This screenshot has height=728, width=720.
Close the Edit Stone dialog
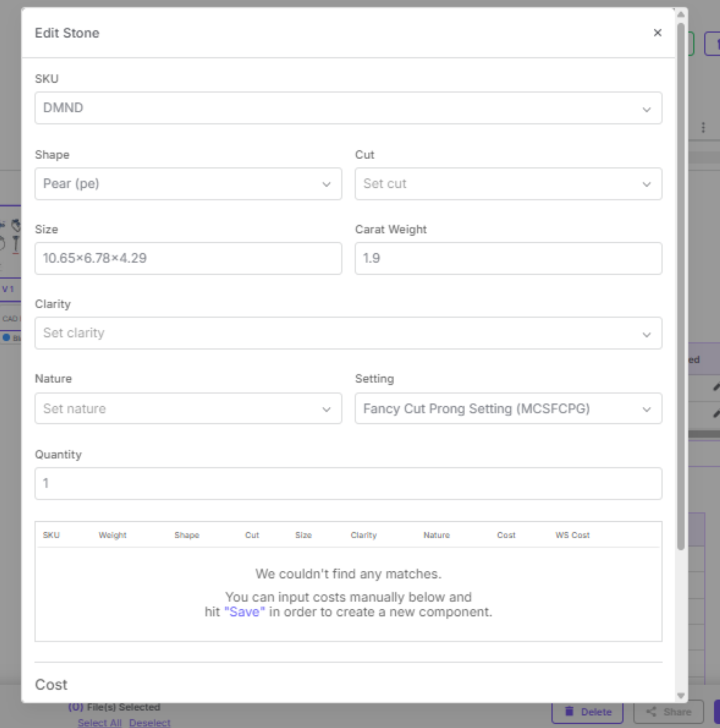click(x=657, y=33)
